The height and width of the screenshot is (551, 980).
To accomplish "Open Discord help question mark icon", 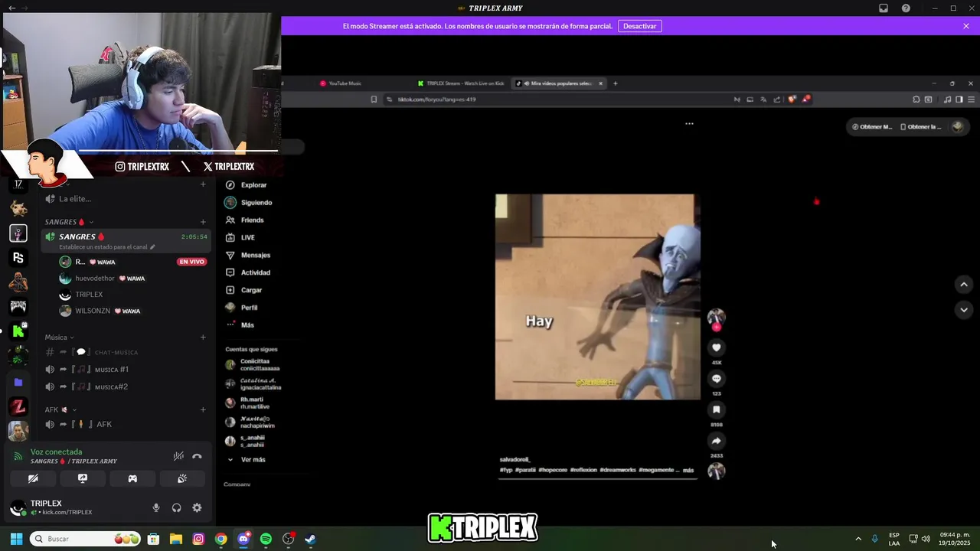I will [x=906, y=8].
